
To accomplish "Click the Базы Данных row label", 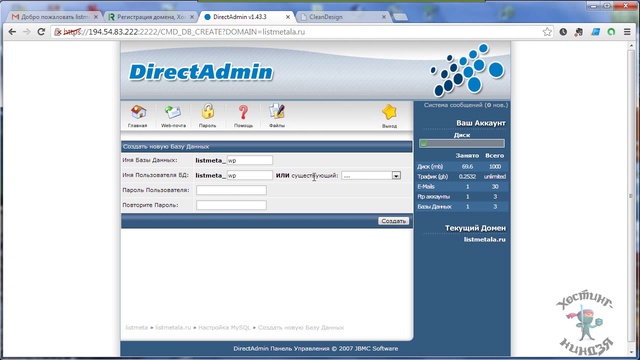I will pos(434,207).
